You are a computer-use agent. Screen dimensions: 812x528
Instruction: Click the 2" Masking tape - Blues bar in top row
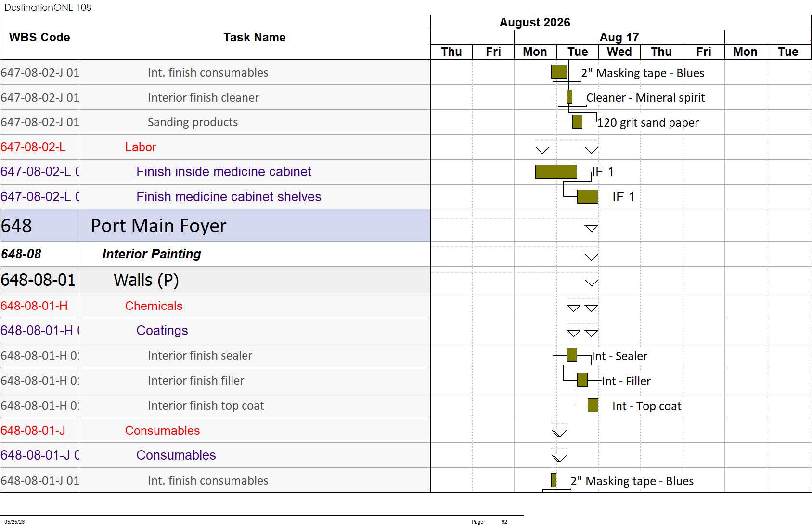[559, 72]
